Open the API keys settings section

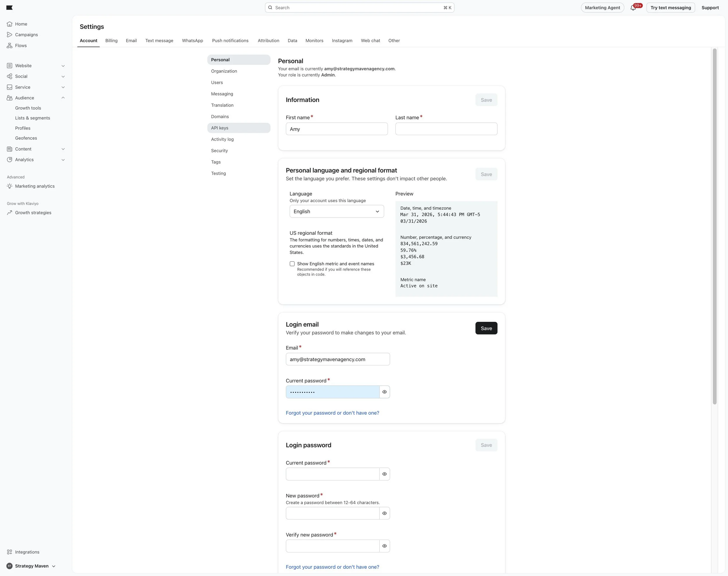[x=220, y=128]
